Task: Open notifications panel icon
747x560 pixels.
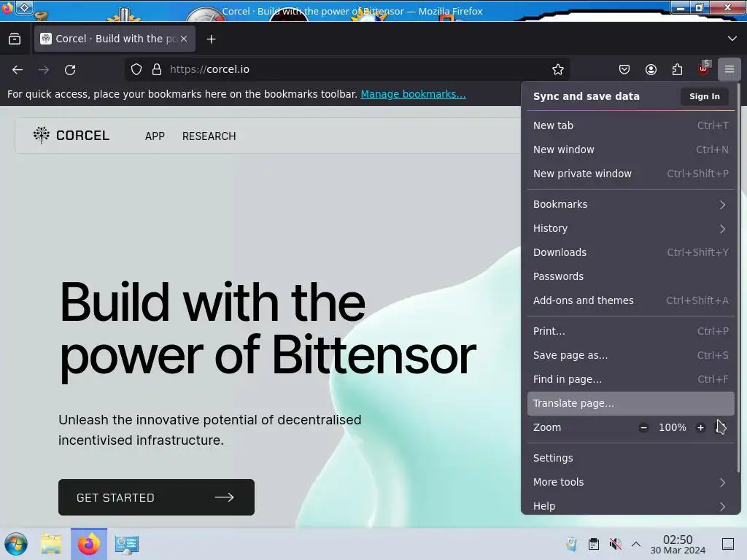Action: click(727, 544)
